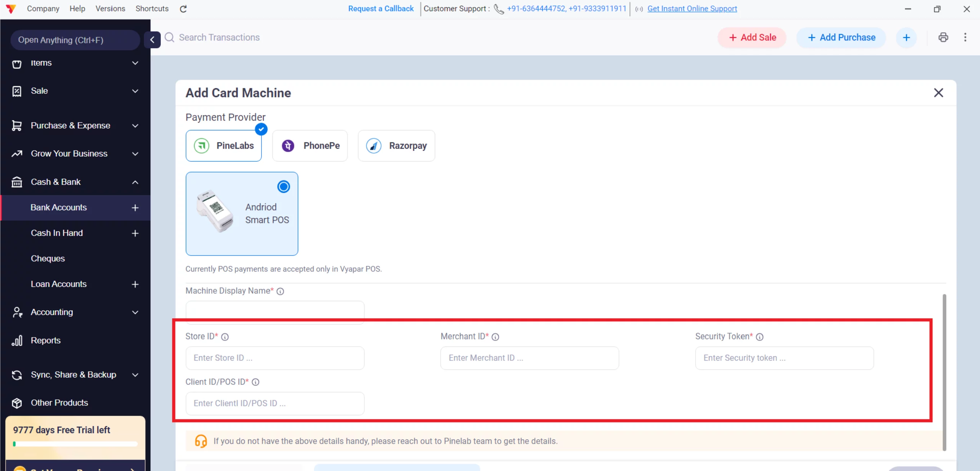The width and height of the screenshot is (980, 471).
Task: Select Razorpay payment provider
Action: 396,146
